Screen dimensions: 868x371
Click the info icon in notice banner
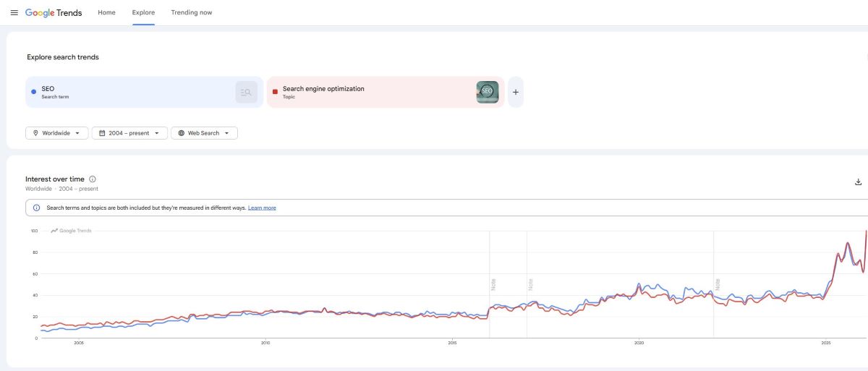pyautogui.click(x=37, y=208)
